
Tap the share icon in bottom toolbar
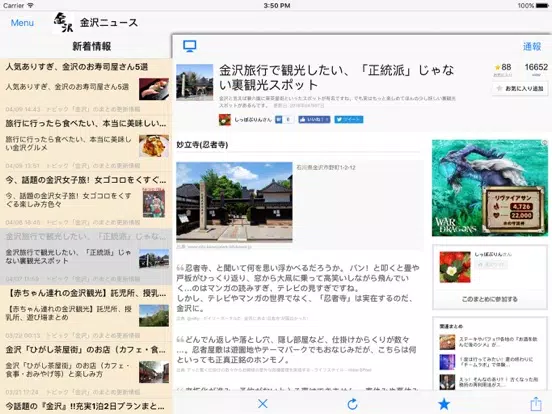coord(535,403)
